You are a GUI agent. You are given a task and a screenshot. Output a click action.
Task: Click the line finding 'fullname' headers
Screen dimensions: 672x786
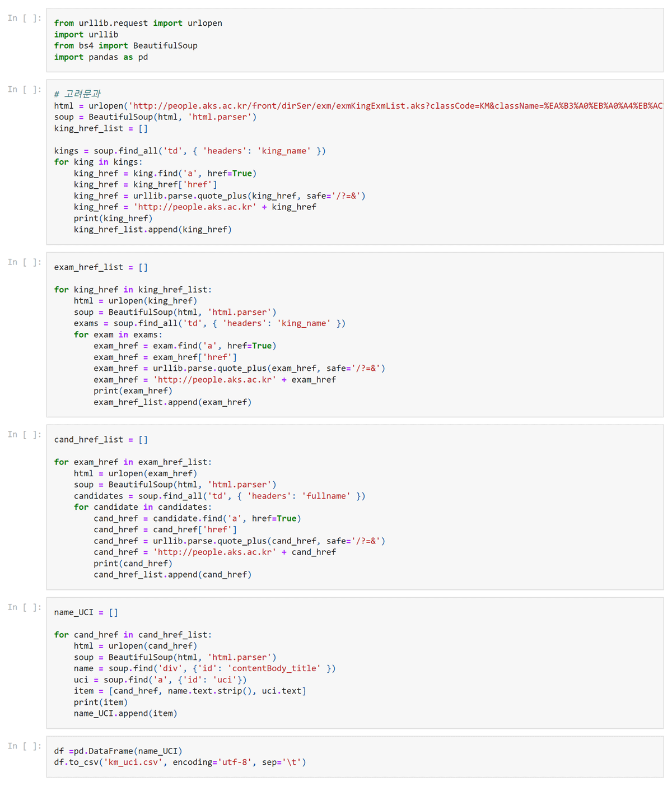coord(219,496)
